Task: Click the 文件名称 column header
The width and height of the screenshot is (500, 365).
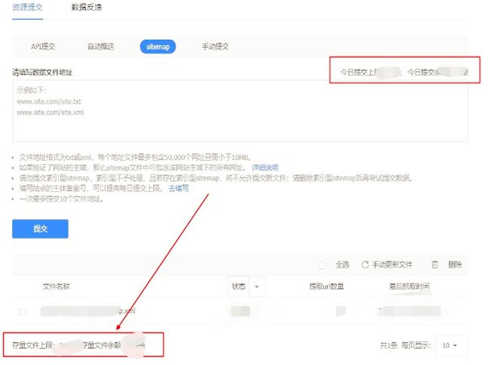Action: click(x=56, y=286)
